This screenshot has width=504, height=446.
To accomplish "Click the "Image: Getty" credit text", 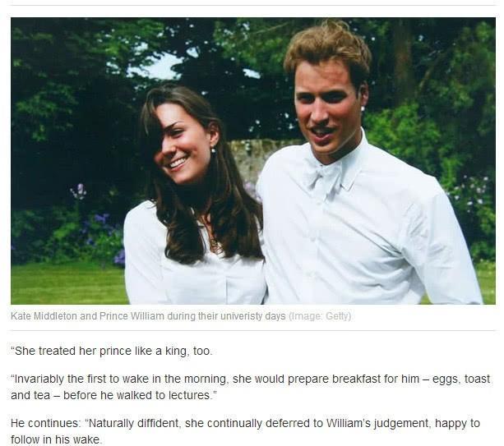I will 320,316.
